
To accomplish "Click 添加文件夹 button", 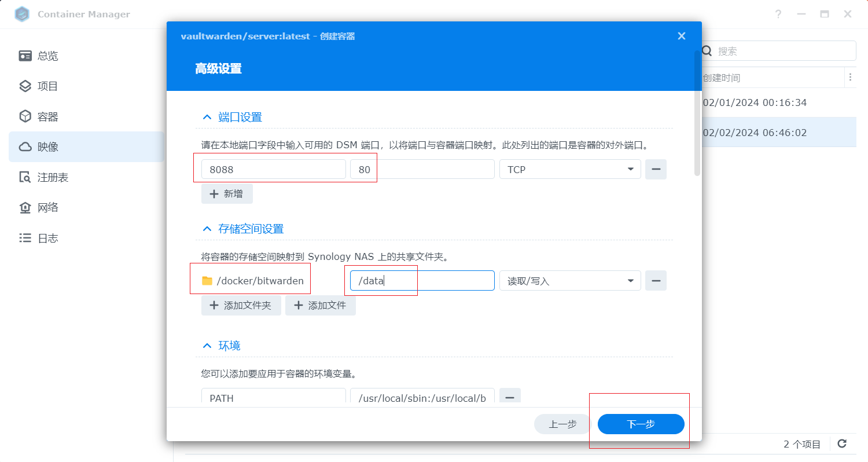I will point(241,305).
